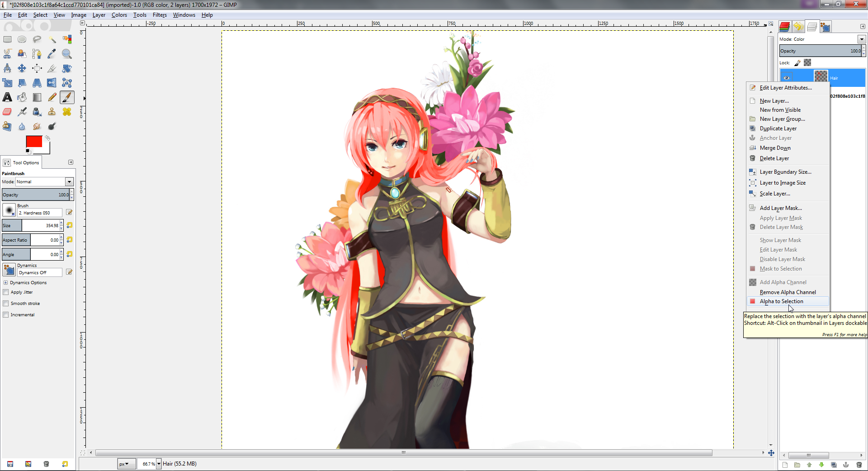
Task: Activate the Flip tool
Action: tap(52, 83)
